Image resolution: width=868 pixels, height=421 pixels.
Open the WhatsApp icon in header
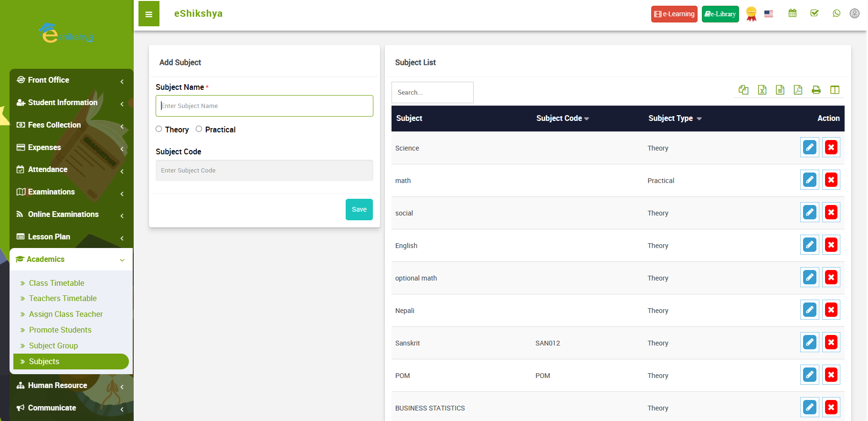(836, 13)
